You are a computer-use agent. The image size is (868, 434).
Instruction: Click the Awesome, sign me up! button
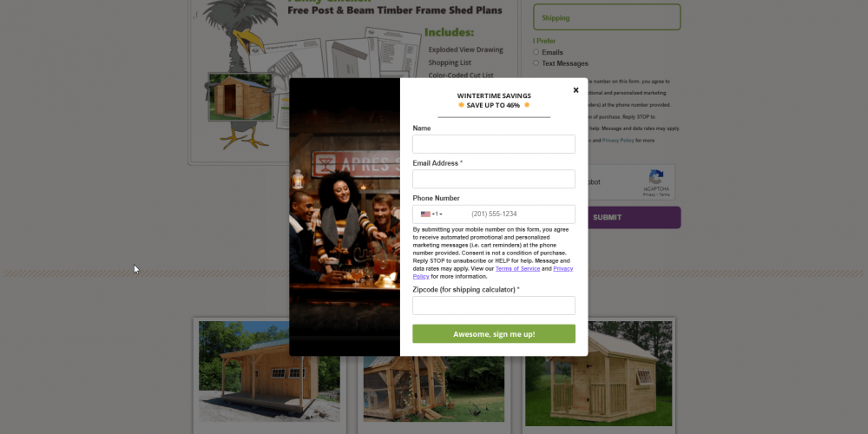494,334
